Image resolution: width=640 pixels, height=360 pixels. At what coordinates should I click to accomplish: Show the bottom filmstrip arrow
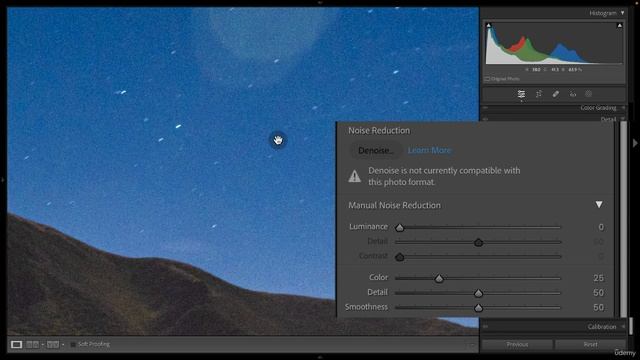click(x=320, y=358)
